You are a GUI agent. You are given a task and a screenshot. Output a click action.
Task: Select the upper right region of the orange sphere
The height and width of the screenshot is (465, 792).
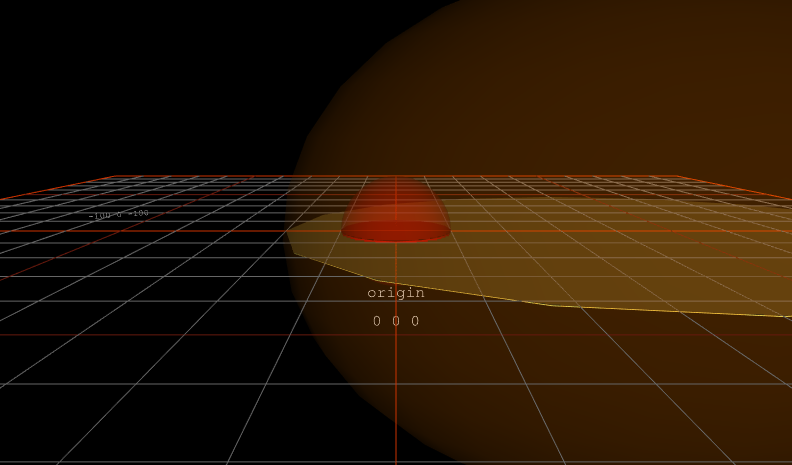[700, 60]
